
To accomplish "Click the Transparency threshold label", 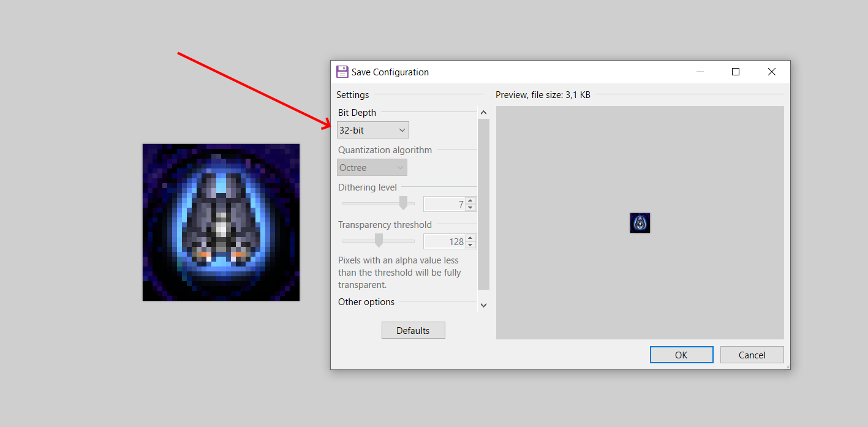I will [x=385, y=224].
